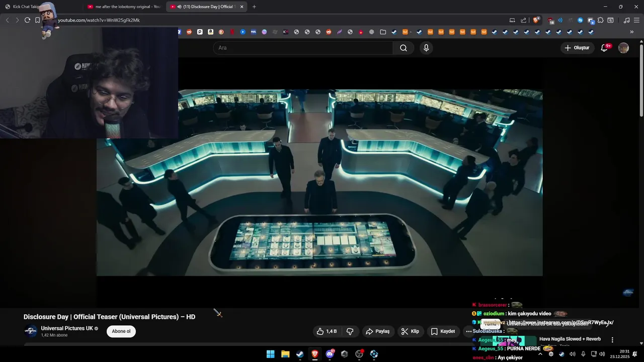Click the Brave browser taskbar icon
The width and height of the screenshot is (644, 362).
(x=315, y=354)
